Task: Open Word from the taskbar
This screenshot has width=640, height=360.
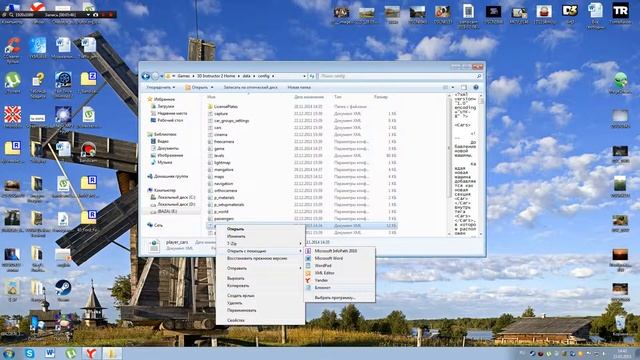Action: pyautogui.click(x=50, y=353)
